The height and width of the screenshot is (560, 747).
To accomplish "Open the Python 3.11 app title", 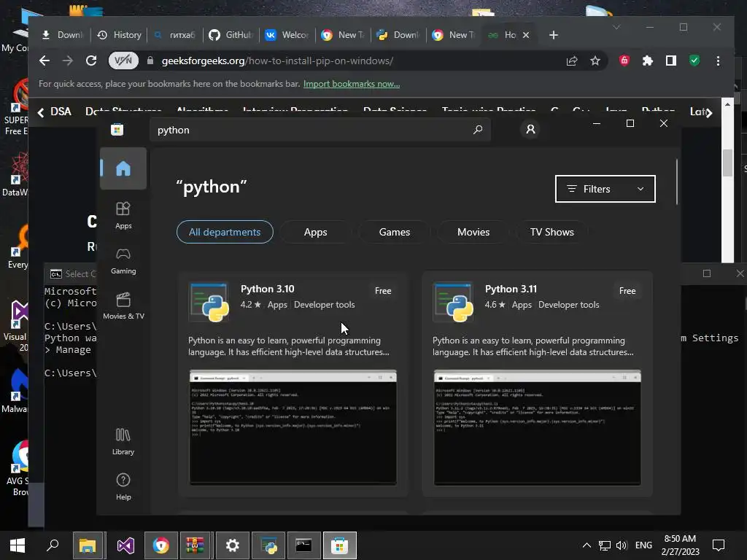I will pos(511,289).
